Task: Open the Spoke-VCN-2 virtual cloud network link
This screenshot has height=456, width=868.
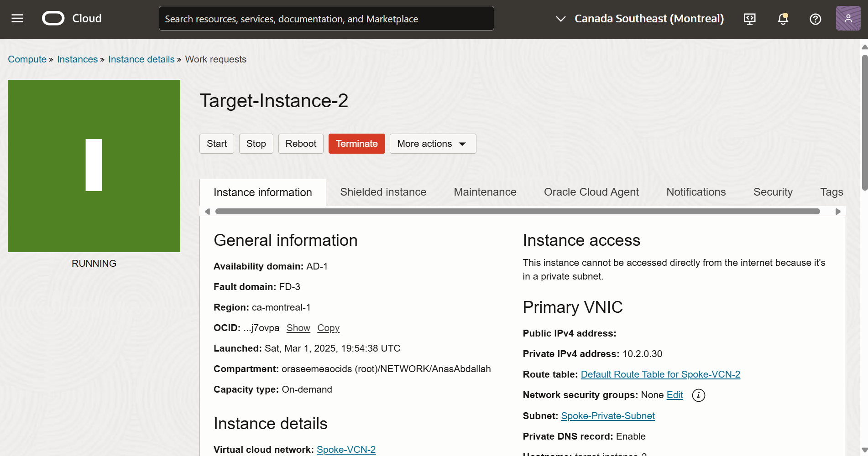Action: pyautogui.click(x=346, y=450)
